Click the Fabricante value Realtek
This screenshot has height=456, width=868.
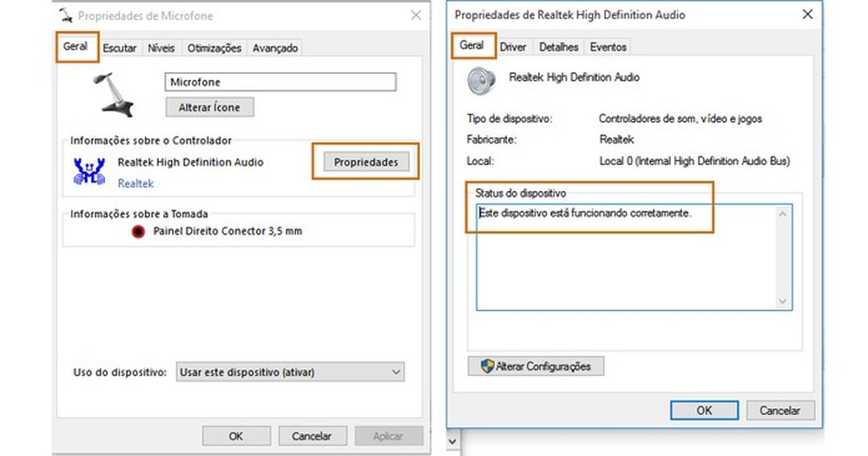(616, 140)
